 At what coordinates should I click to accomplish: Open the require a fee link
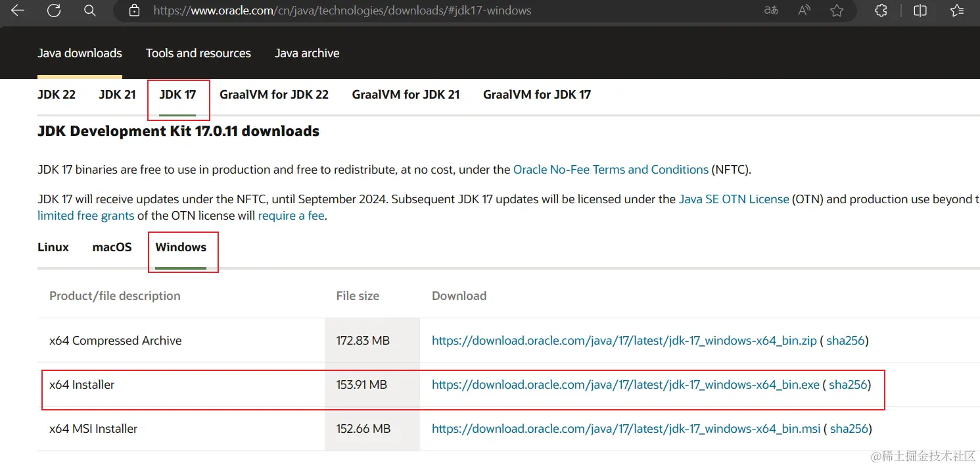291,216
